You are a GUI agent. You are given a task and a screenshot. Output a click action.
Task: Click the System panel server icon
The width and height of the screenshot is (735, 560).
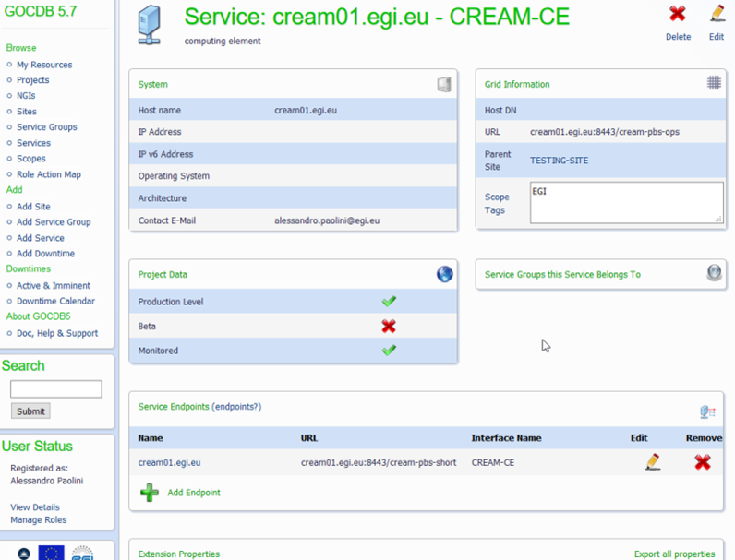tap(444, 84)
